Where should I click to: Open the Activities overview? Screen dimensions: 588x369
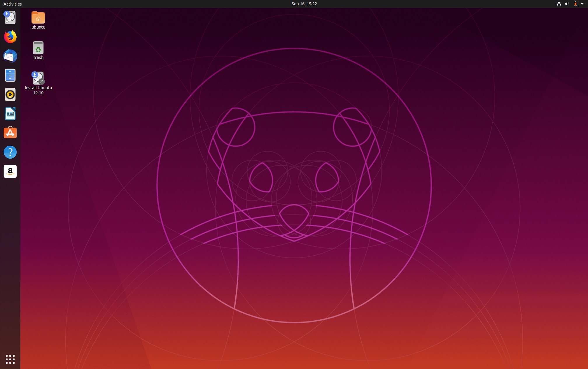pos(12,4)
